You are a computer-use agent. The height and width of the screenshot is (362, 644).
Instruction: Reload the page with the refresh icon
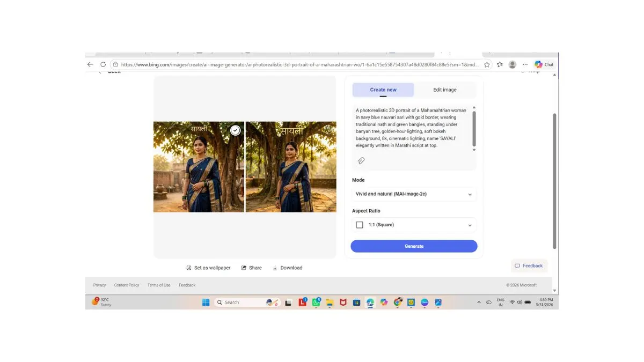[x=103, y=64]
